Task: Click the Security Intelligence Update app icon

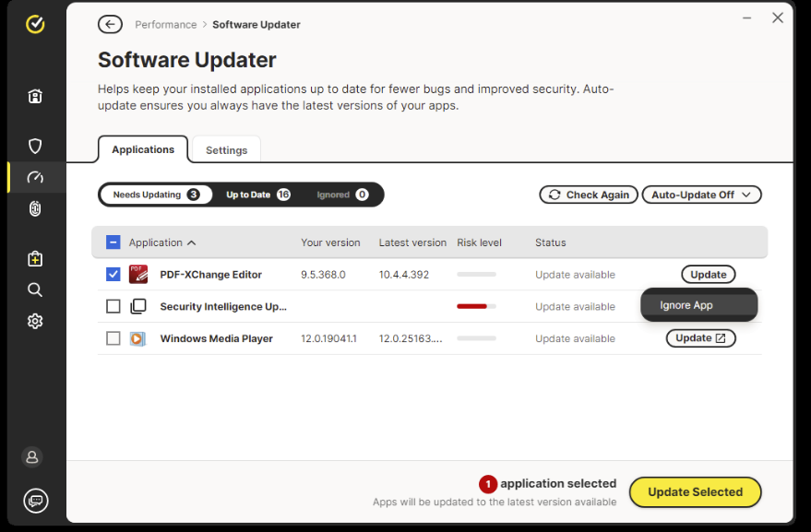Action: coord(138,306)
